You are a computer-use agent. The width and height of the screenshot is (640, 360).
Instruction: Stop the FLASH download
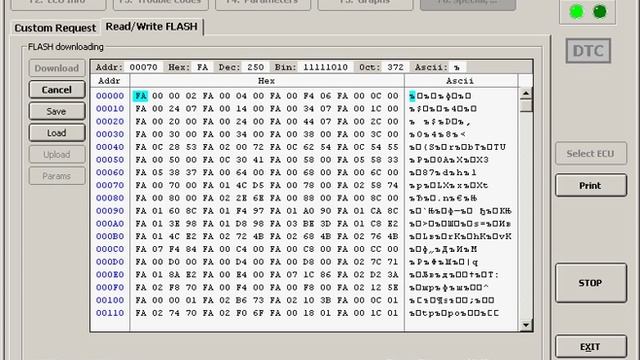(x=591, y=283)
